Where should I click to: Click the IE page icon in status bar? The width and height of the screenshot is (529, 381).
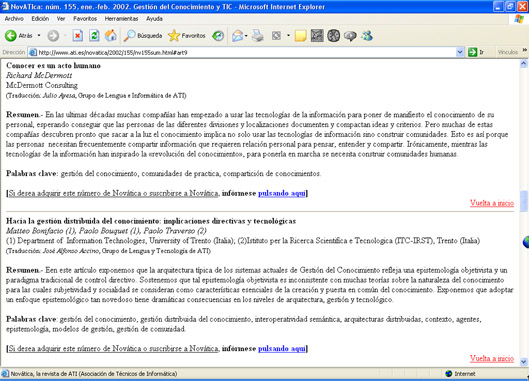pyautogui.click(x=5, y=374)
